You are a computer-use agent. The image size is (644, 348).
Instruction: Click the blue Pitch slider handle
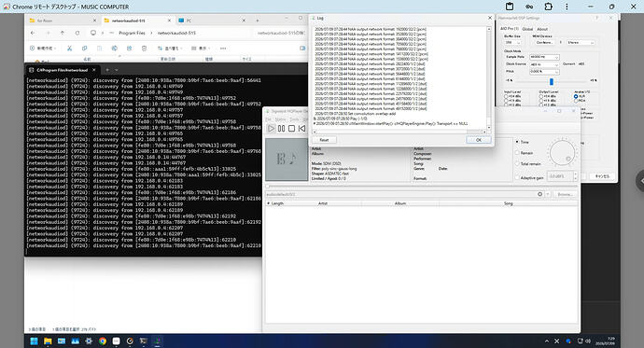click(x=552, y=82)
